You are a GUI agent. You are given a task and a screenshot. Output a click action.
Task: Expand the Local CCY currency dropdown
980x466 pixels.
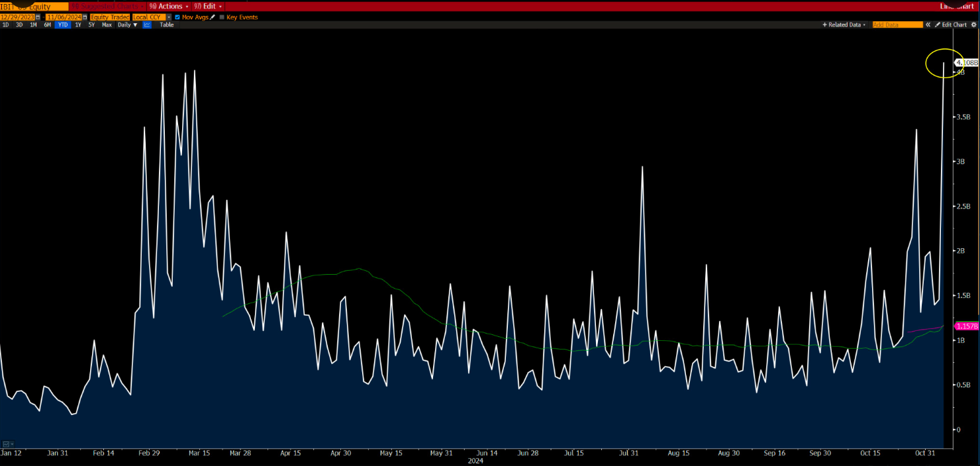pos(168,17)
